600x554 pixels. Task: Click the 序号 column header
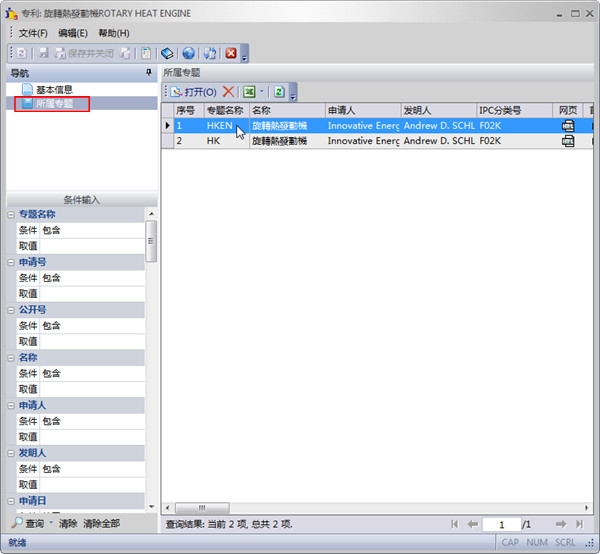point(189,111)
